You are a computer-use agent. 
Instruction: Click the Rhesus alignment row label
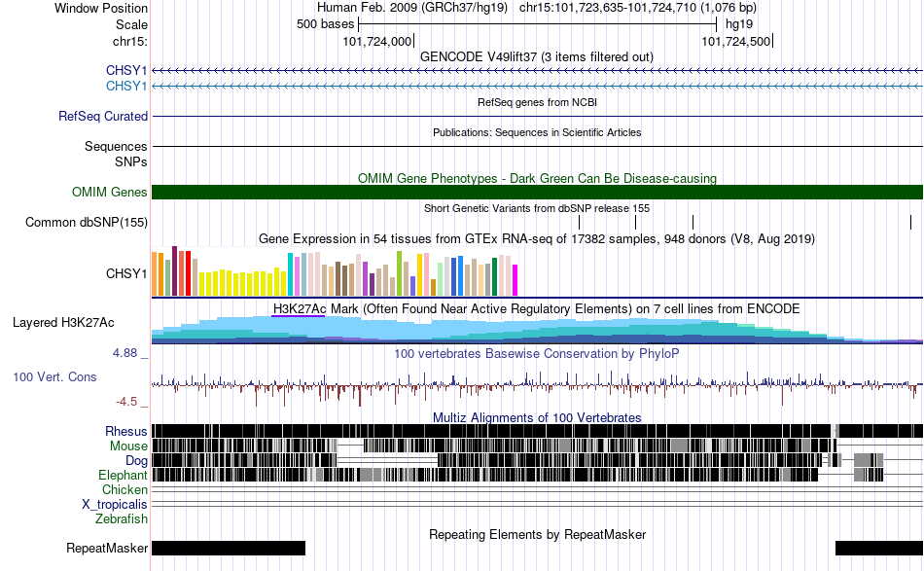126,431
